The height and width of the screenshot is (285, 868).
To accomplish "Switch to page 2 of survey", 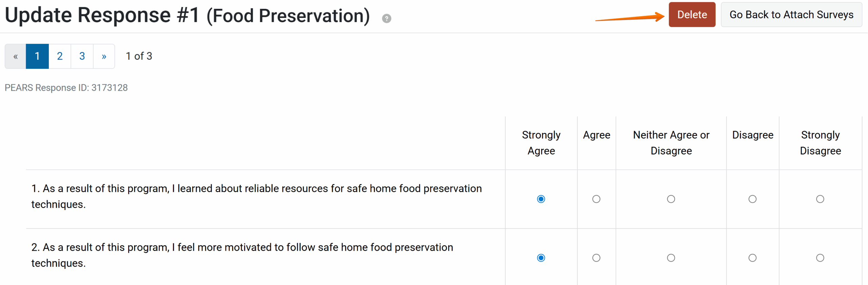I will coord(60,56).
